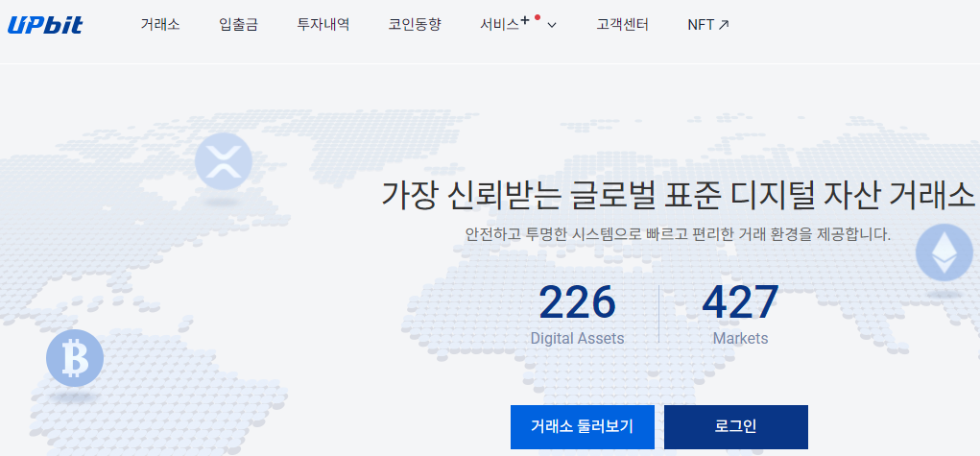Click the 로그인 button

click(735, 427)
